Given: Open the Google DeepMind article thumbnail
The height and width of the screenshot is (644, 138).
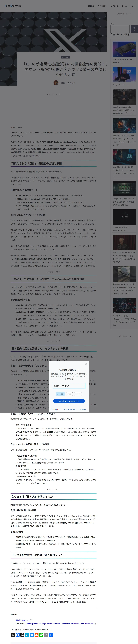Looking at the screenshot, I should pyautogui.click(x=124, y=75).
